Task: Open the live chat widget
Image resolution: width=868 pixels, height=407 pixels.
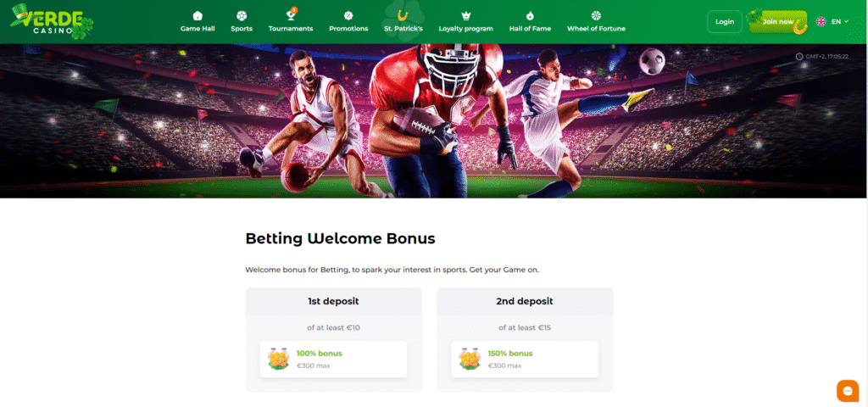Action: pyautogui.click(x=847, y=391)
